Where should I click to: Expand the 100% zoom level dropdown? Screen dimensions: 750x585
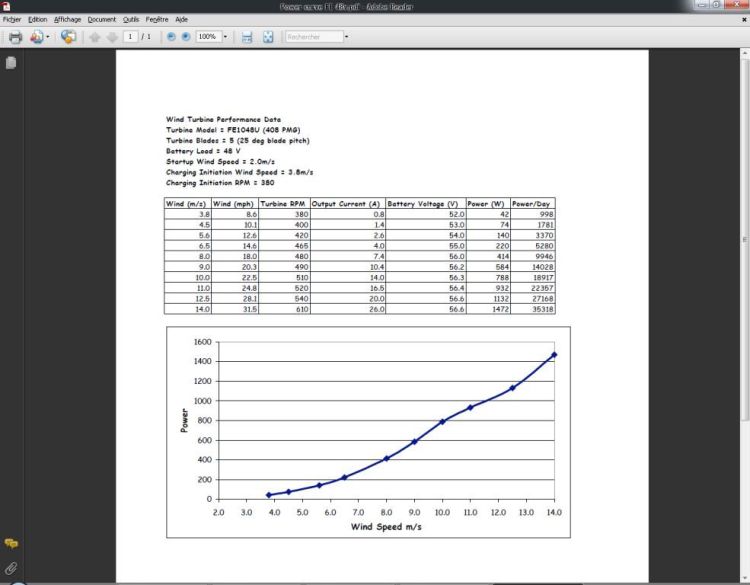tap(225, 37)
